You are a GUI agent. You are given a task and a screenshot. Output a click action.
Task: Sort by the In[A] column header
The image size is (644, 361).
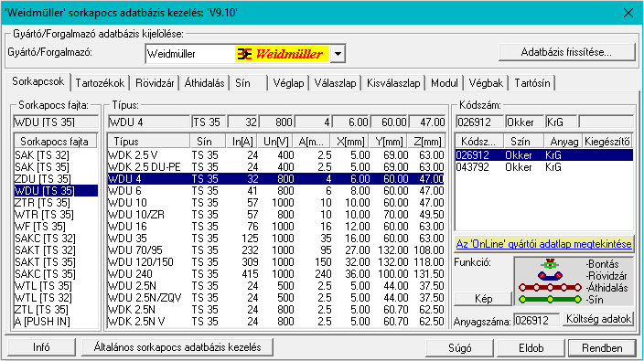pyautogui.click(x=242, y=142)
